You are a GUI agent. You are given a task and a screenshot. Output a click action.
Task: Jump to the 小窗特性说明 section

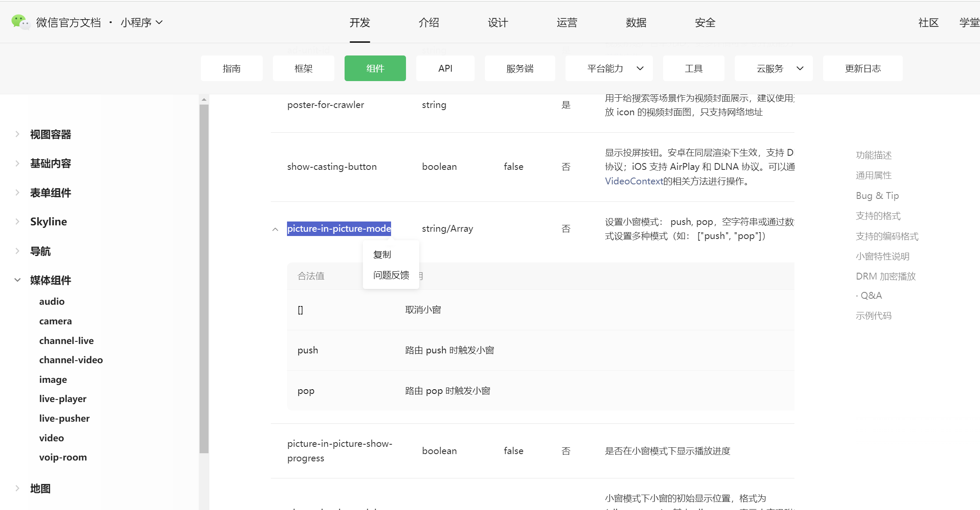(882, 256)
